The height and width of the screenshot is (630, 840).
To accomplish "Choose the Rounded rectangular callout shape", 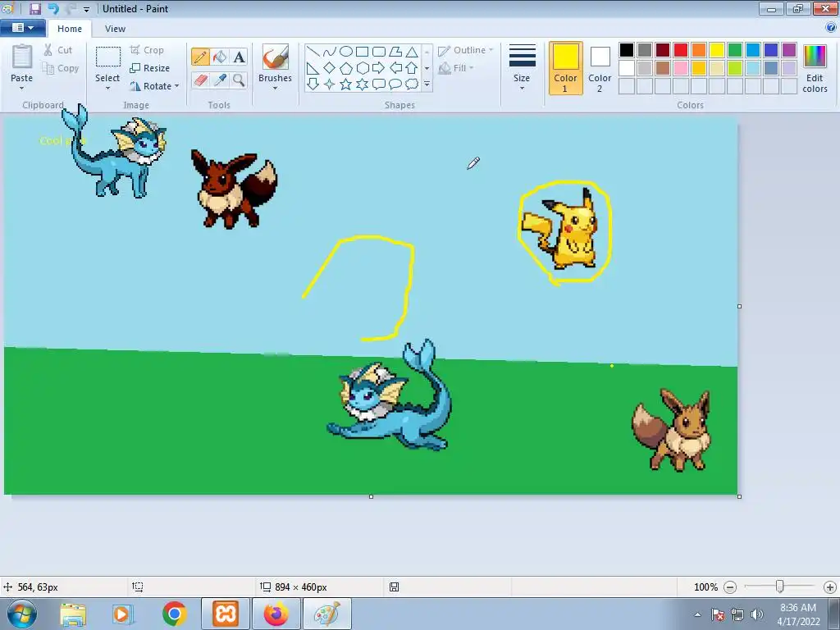I will click(379, 84).
